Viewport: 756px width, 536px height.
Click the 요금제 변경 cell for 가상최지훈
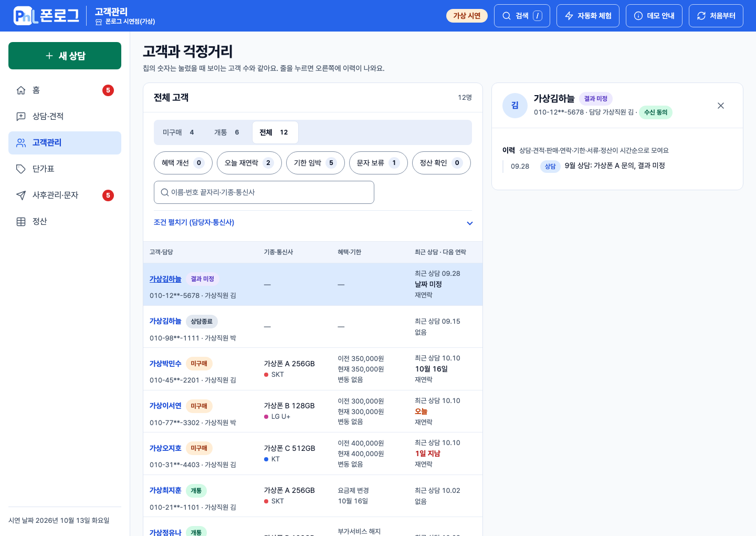point(353,491)
